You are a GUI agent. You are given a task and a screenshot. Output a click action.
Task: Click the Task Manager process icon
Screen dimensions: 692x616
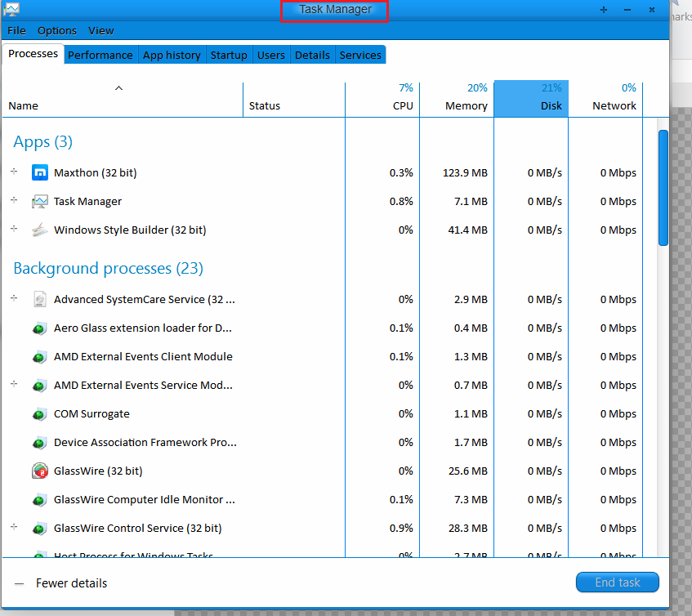click(x=40, y=202)
